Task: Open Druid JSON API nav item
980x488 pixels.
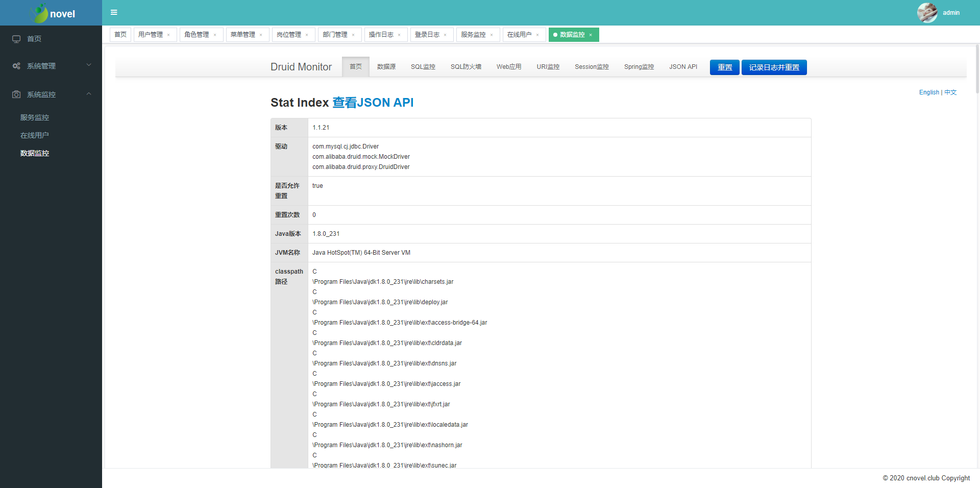Action: [683, 67]
